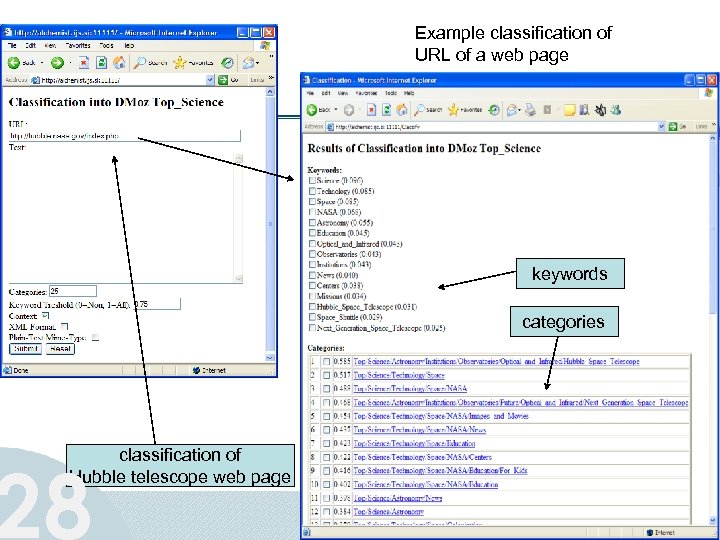Open address dropdown in left browser window
Screen dimensions: 720x540
pos(210,80)
